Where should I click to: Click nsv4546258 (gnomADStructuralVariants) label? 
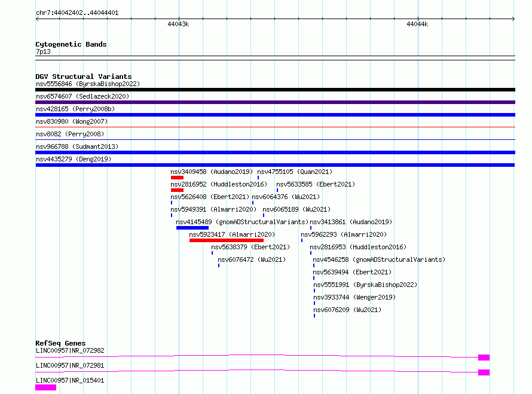click(379, 259)
